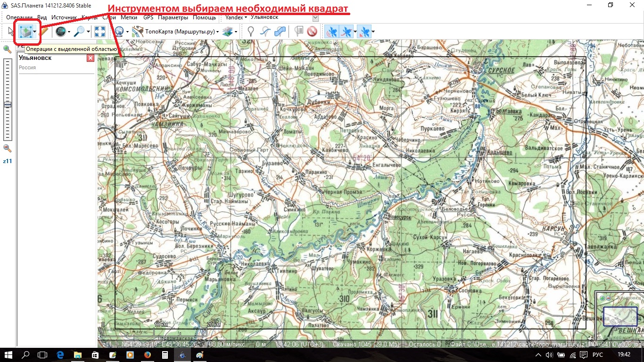Screen dimensions: 644x362
Task: Click the red hide-all-placemarks icon
Action: (x=312, y=32)
